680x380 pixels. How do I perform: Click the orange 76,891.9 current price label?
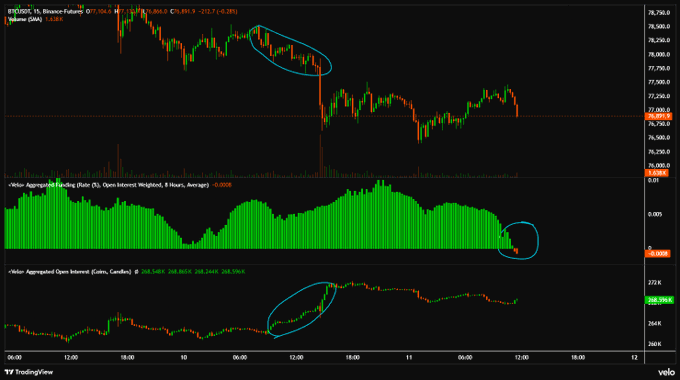[x=658, y=116]
